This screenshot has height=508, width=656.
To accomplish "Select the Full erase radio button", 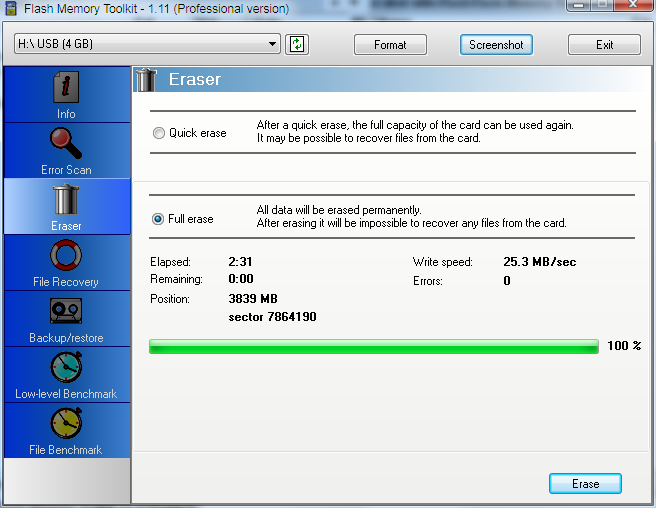I will click(158, 219).
